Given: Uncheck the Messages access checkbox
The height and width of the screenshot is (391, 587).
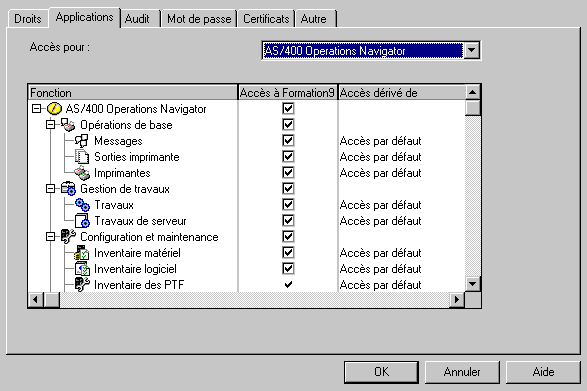Looking at the screenshot, I should (x=288, y=140).
